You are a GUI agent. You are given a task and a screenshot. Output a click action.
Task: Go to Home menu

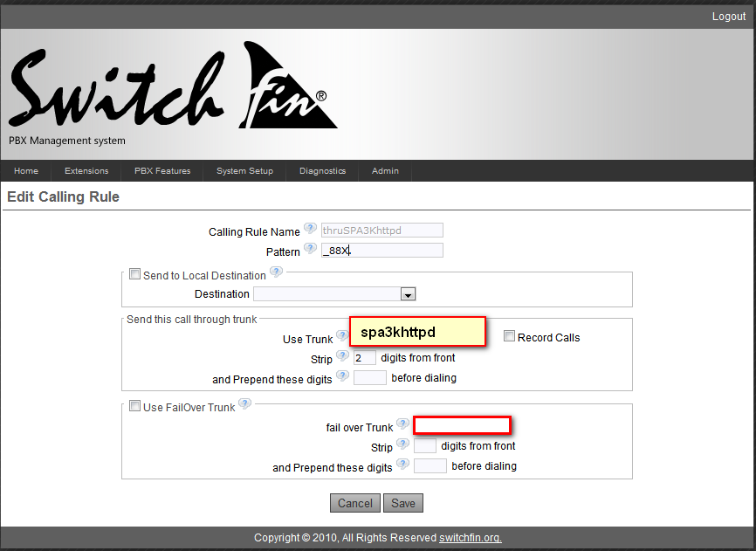[26, 171]
